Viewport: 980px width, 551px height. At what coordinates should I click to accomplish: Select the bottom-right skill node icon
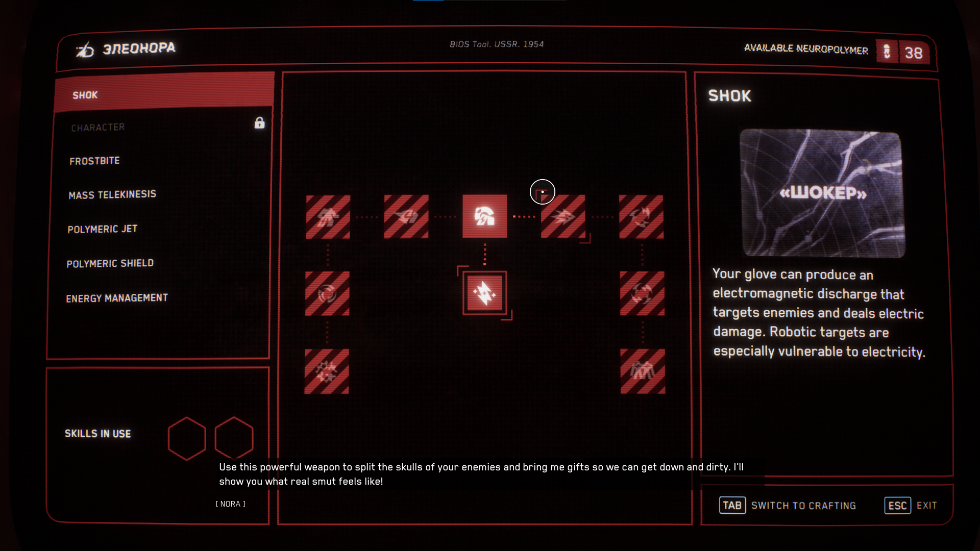click(x=640, y=369)
